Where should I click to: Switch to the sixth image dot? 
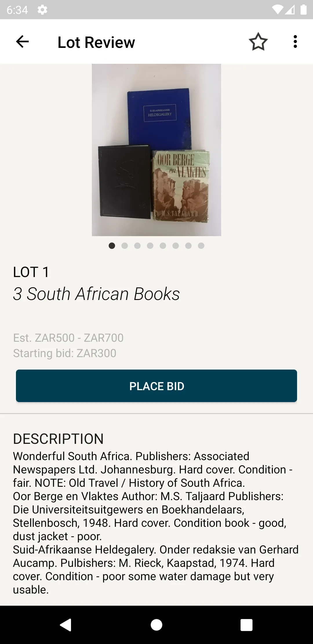coord(176,246)
